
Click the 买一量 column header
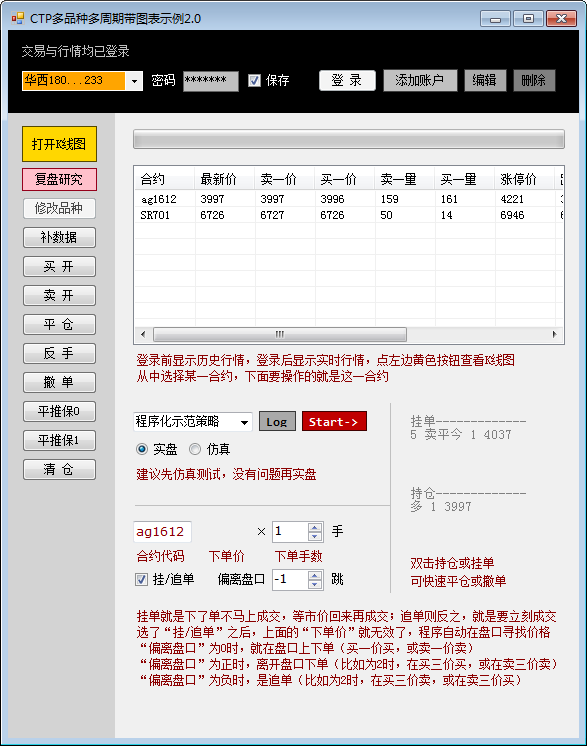[x=464, y=179]
